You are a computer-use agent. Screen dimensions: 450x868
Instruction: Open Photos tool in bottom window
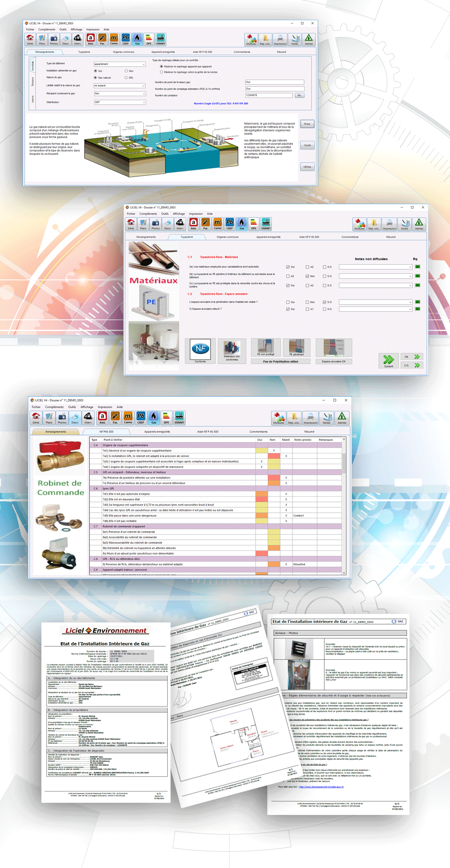coord(62,418)
